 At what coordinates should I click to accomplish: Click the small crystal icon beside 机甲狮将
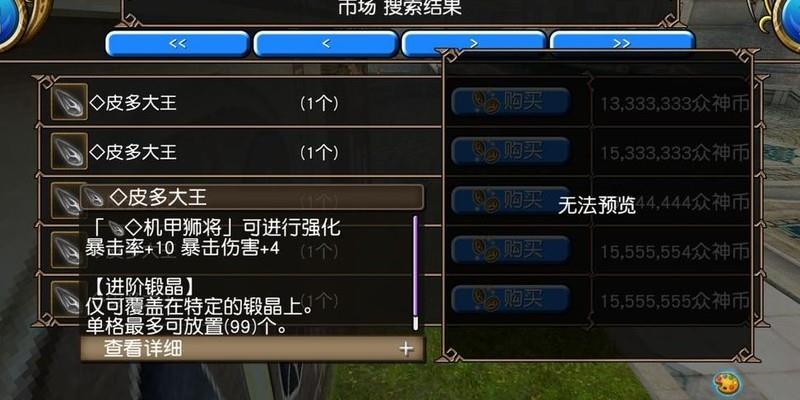117,228
